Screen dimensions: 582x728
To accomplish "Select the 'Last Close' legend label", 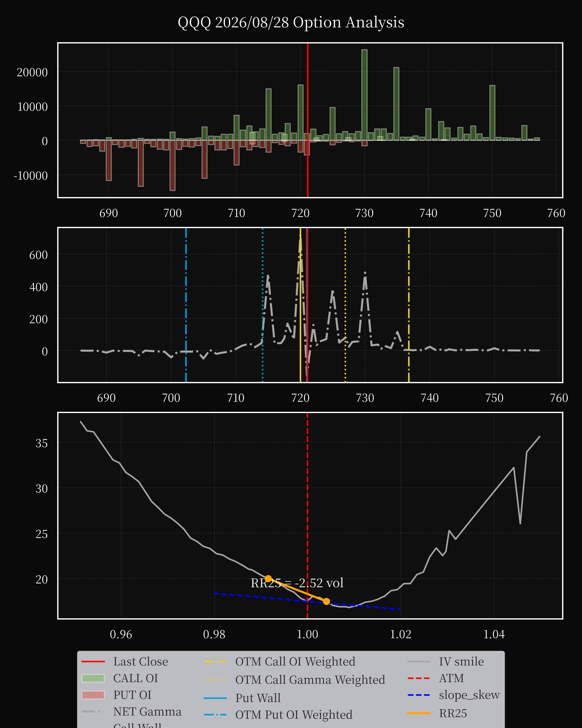I will tap(140, 662).
